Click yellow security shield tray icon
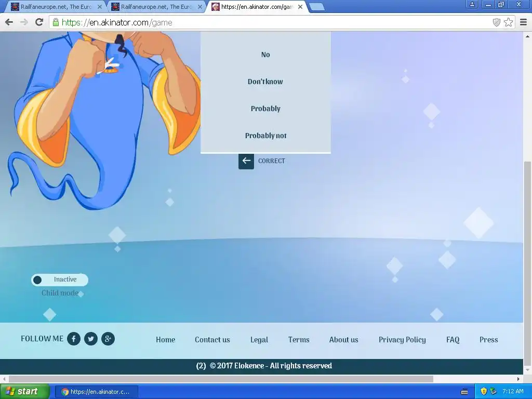532x399 pixels. tap(484, 391)
